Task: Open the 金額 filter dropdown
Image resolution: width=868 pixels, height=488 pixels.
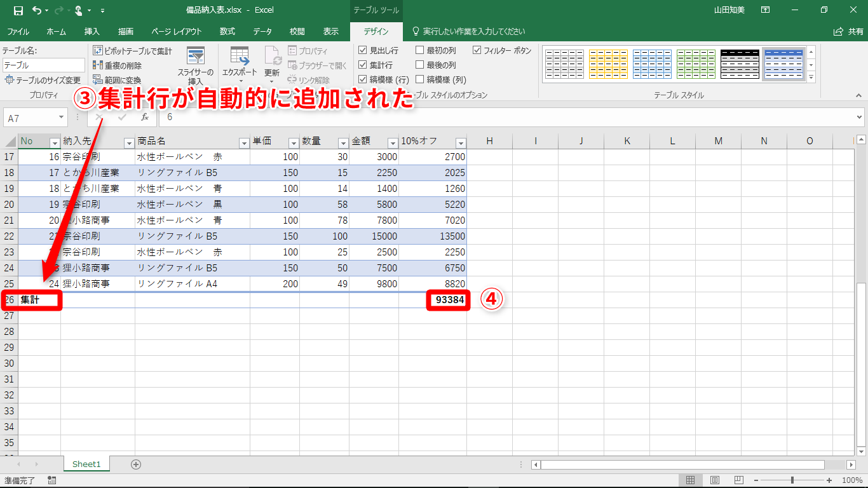Action: click(x=393, y=142)
